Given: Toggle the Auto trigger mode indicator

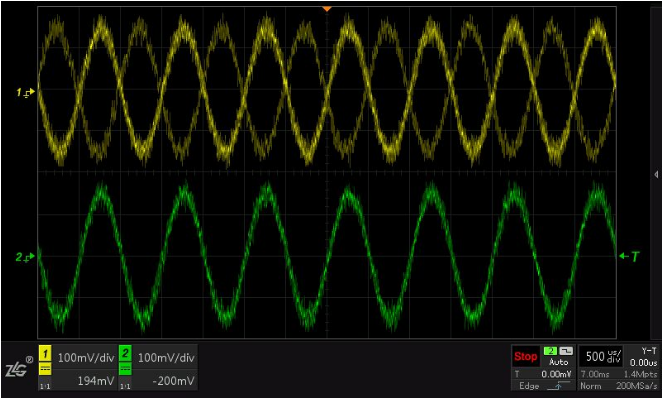Looking at the screenshot, I should tap(558, 362).
